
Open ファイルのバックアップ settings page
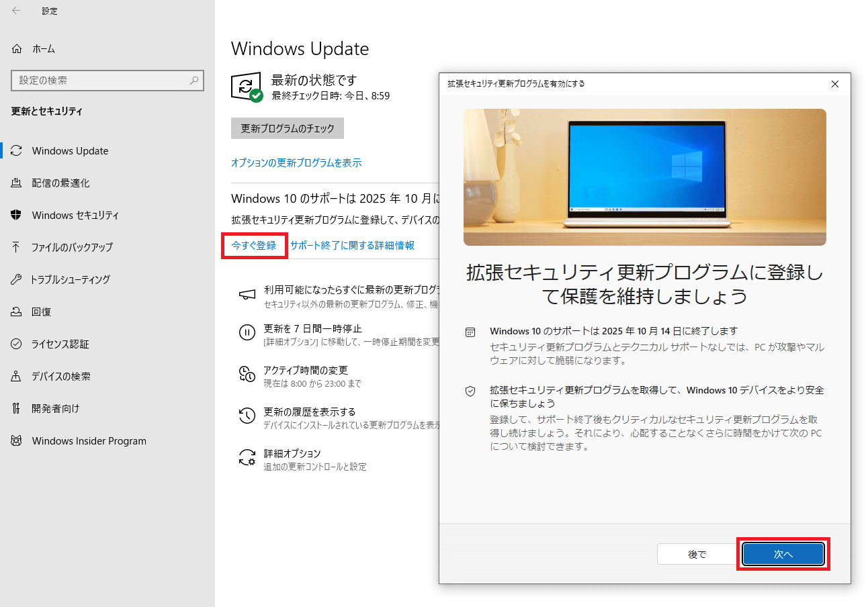[72, 247]
